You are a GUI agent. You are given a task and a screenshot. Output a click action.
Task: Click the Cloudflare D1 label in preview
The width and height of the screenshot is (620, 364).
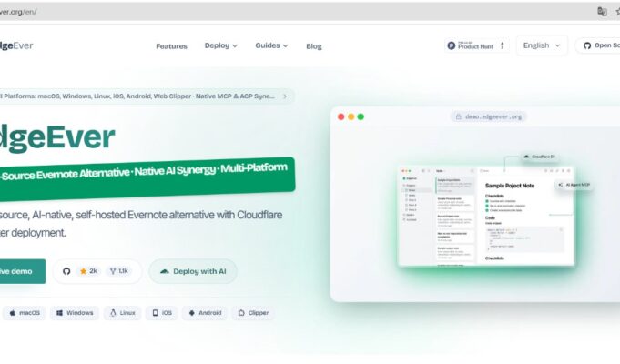click(539, 157)
